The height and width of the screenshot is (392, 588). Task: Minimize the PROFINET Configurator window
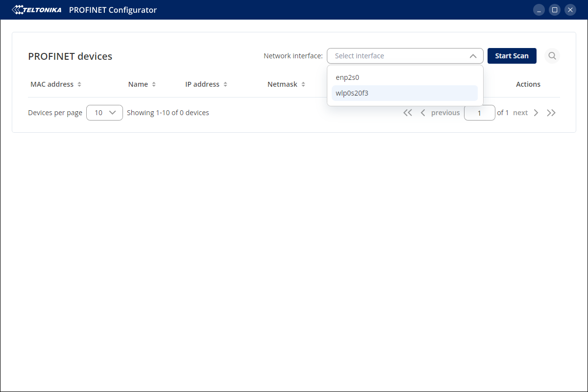(x=539, y=10)
